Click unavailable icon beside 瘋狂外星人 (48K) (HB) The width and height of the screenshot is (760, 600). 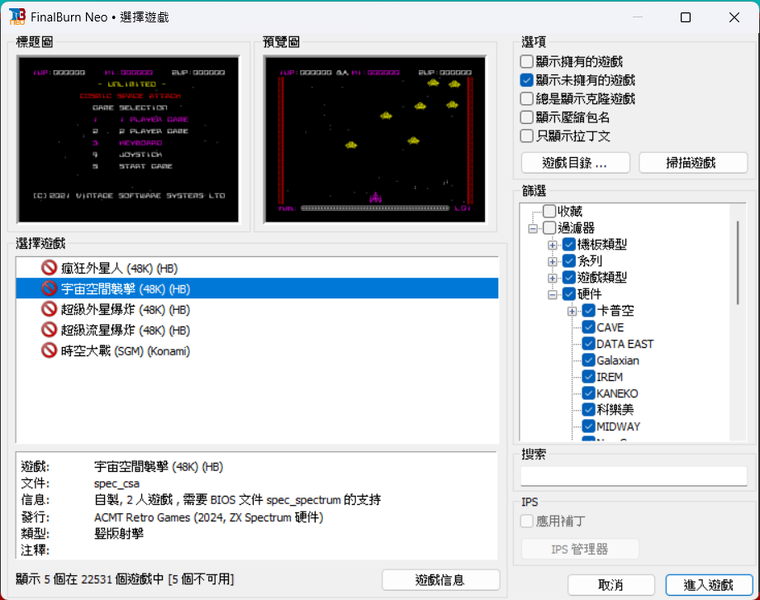pyautogui.click(x=49, y=268)
